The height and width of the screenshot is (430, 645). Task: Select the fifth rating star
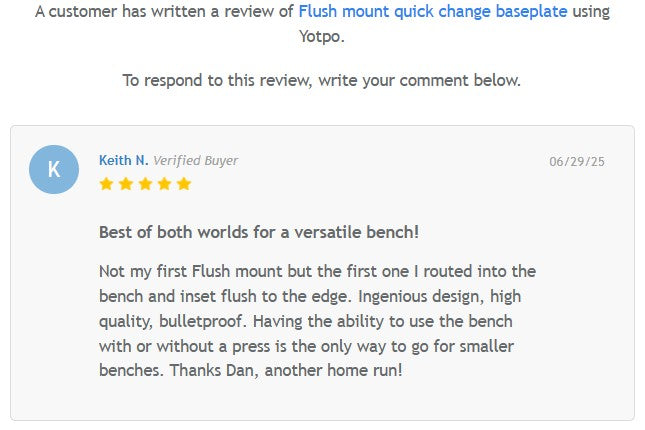[183, 184]
